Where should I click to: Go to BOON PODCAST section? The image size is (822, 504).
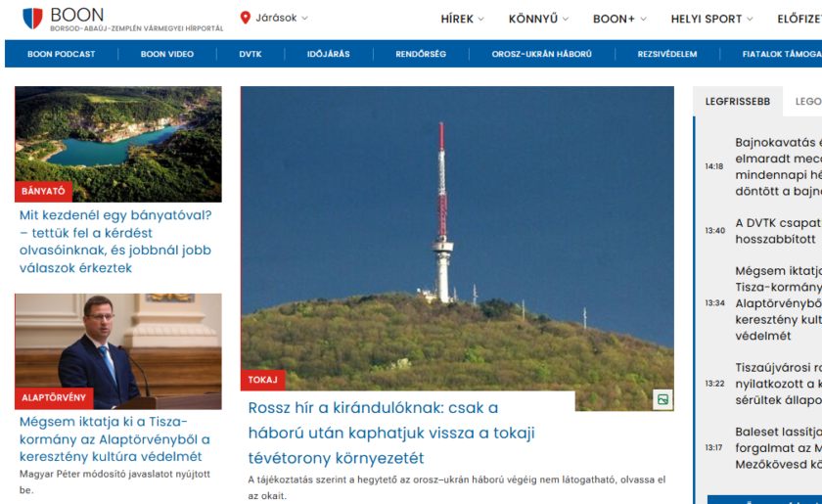pyautogui.click(x=62, y=54)
